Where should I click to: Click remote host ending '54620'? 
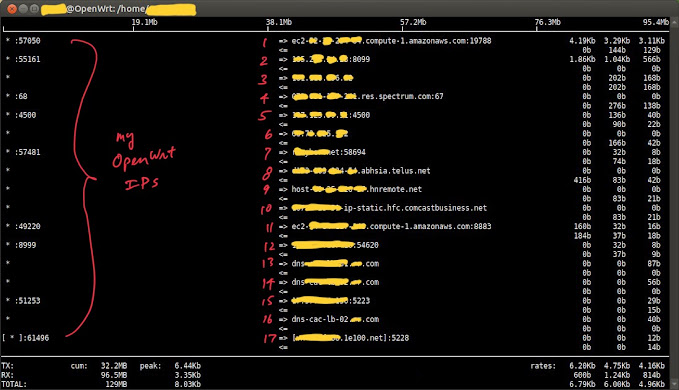coord(335,245)
